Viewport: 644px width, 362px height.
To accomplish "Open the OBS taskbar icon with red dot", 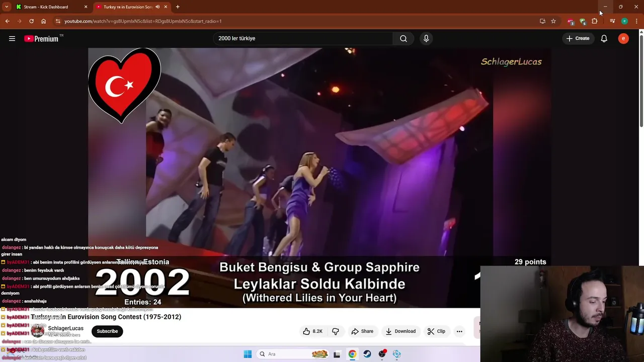I will click(382, 354).
